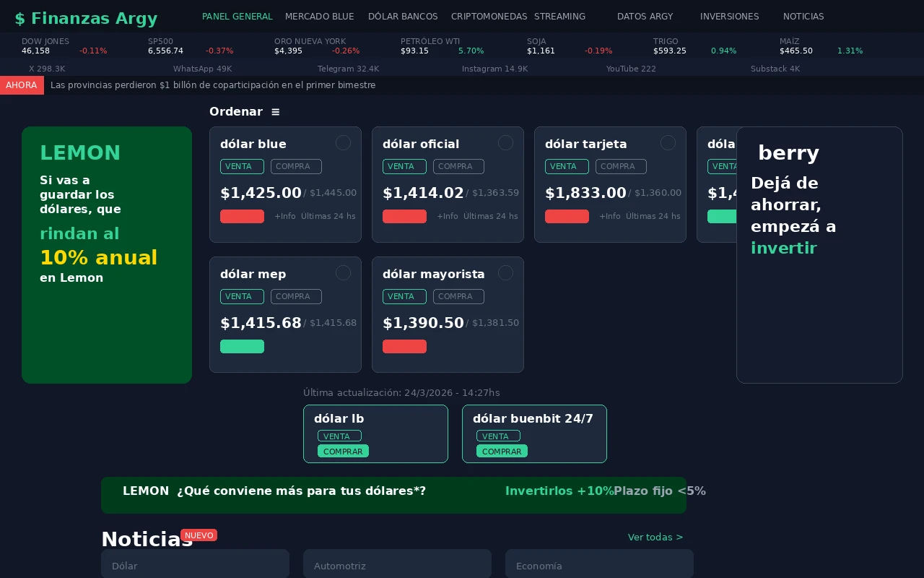Select COMPRA on dólar mayorista card
This screenshot has height=578, width=924.
(458, 296)
